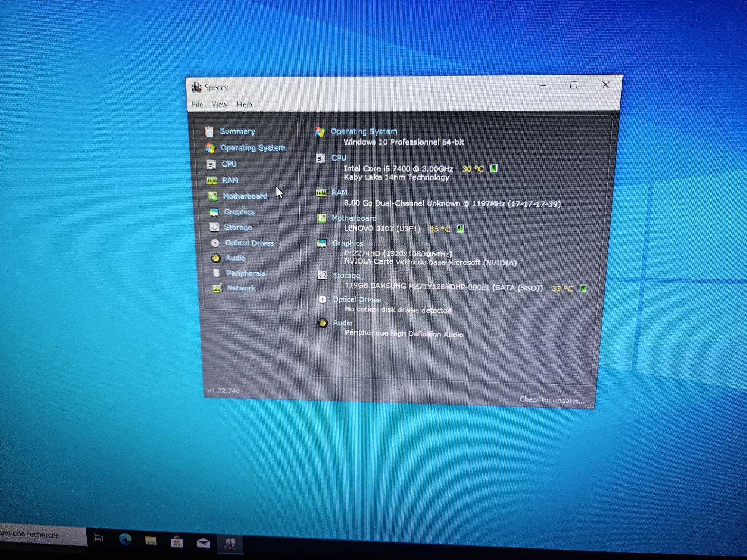Click the RAM heading link in summary
The width and height of the screenshot is (747, 560).
(340, 193)
